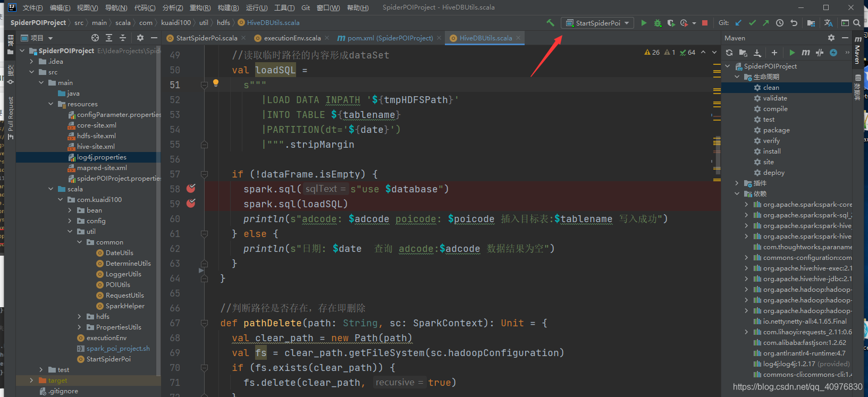
Task: Click the 26 warnings indicator
Action: (652, 52)
